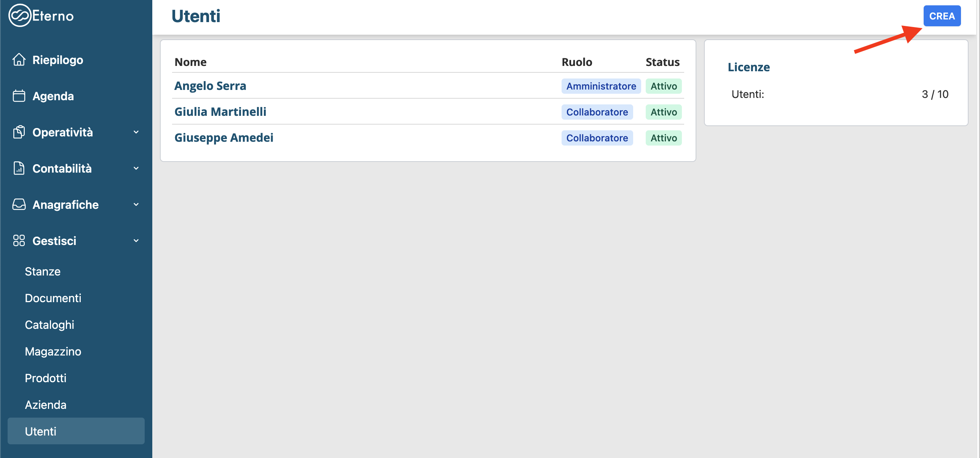Go to Cataloghi section

coord(49,325)
